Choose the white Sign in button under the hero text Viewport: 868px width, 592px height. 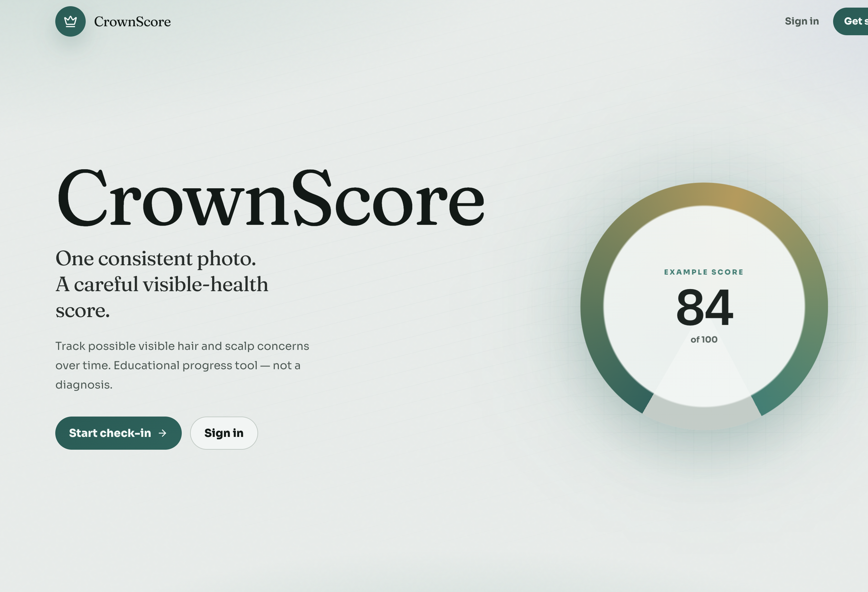(x=224, y=433)
